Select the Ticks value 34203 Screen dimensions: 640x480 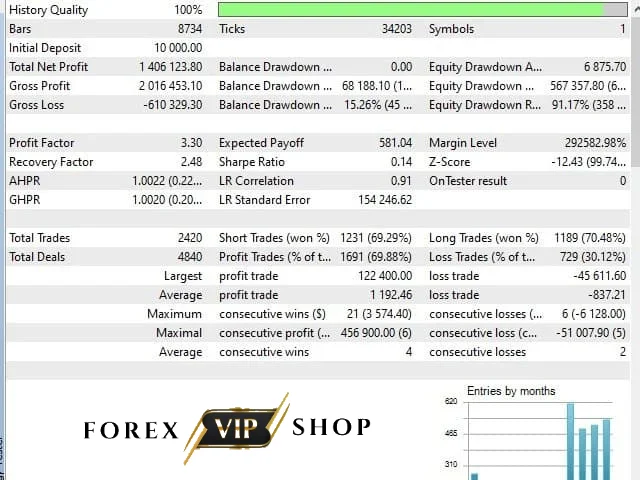(397, 29)
